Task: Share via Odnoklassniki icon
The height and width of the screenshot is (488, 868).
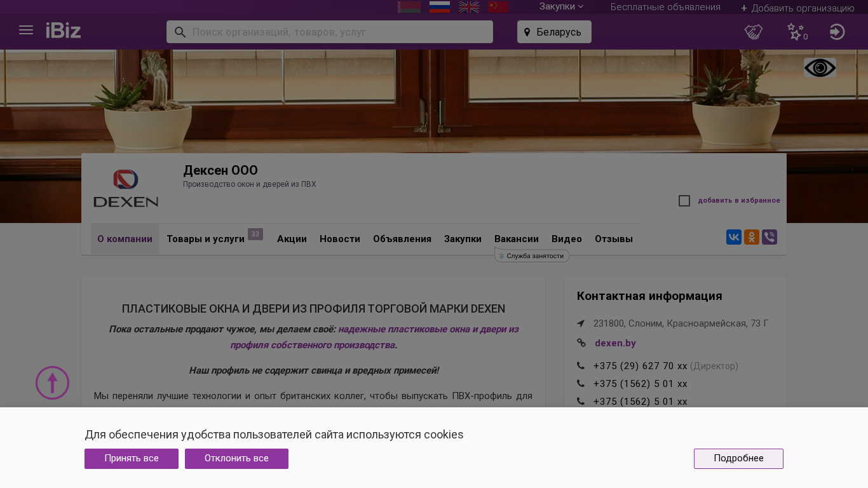Action: click(752, 237)
